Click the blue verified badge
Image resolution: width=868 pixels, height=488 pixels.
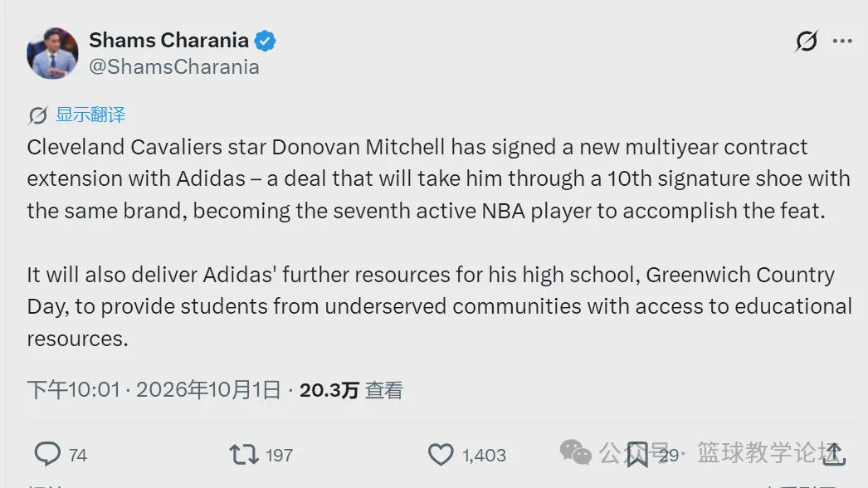click(265, 41)
